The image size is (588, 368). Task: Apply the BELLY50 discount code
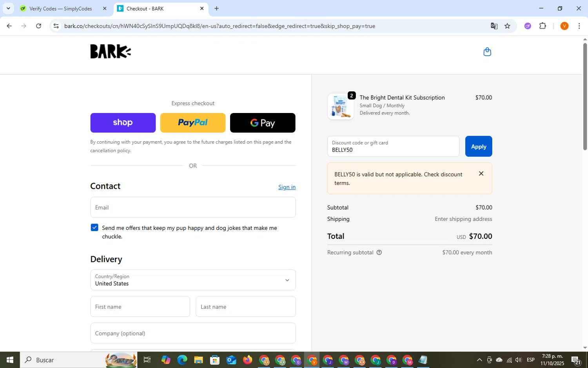(x=478, y=146)
